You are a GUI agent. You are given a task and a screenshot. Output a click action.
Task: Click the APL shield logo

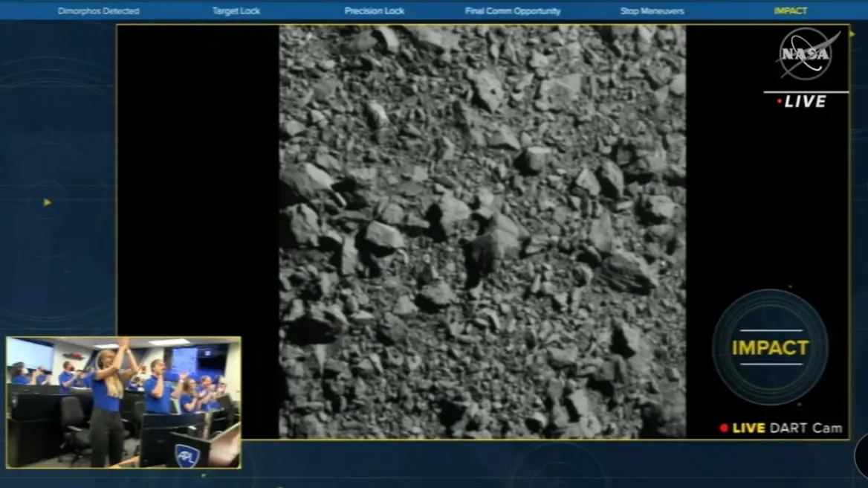click(x=187, y=455)
